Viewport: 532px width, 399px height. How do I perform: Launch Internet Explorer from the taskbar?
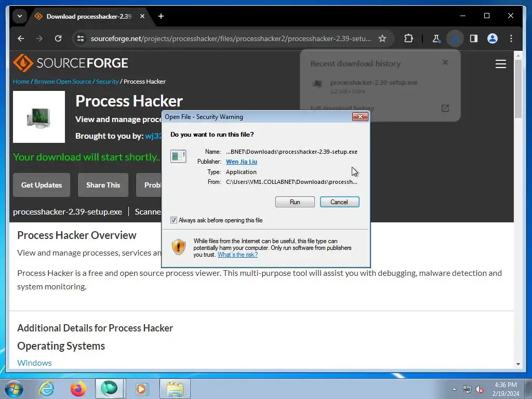(x=46, y=389)
